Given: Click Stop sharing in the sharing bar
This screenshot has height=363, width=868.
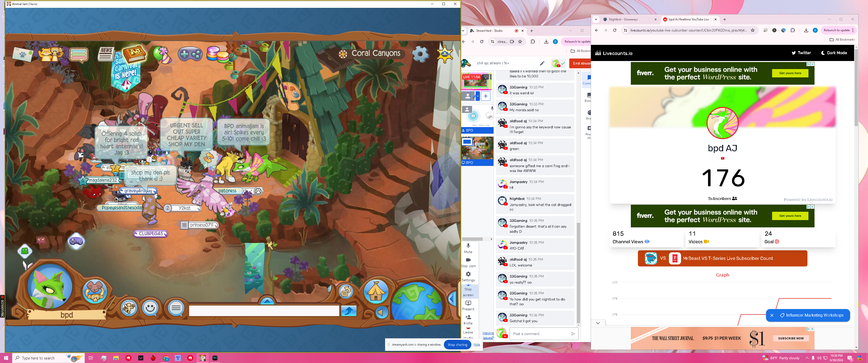Looking at the screenshot, I should [457, 345].
